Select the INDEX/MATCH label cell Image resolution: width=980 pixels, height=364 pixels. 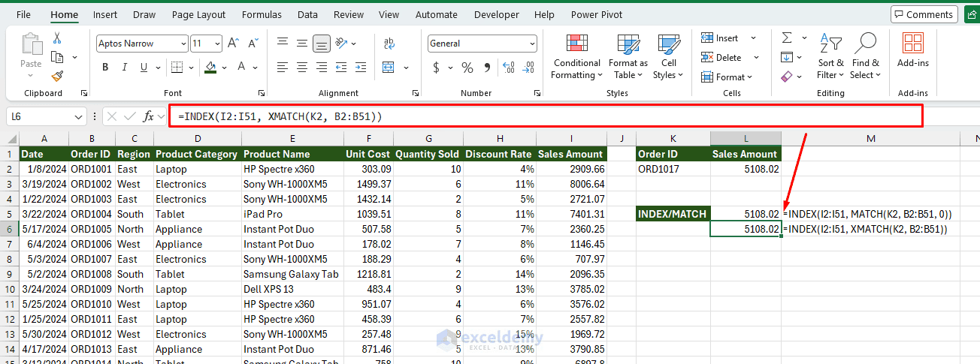673,214
